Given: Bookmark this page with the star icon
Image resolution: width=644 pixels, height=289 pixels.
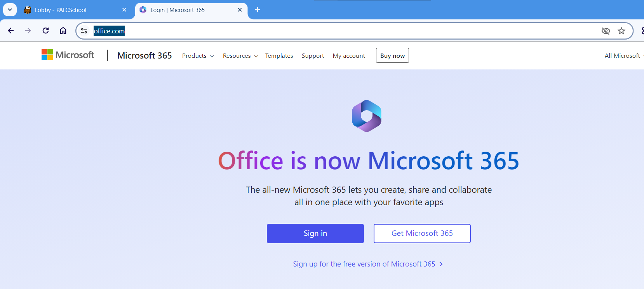Looking at the screenshot, I should [621, 31].
